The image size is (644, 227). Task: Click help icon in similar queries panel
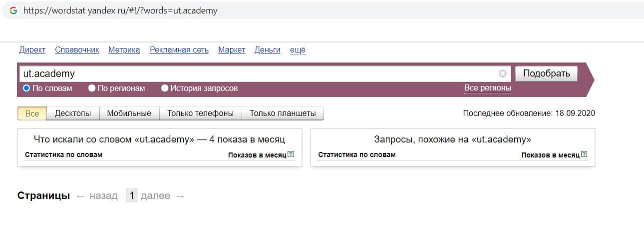click(584, 154)
